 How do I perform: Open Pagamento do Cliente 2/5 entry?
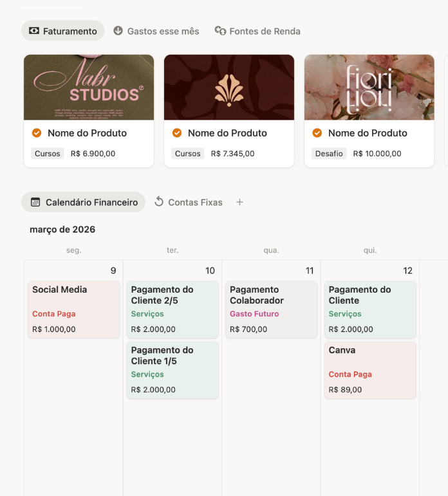[x=173, y=309]
